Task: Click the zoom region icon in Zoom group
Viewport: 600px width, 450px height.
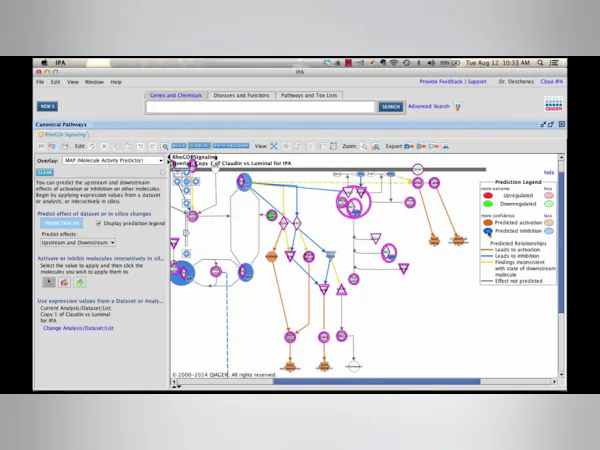Action: [x=376, y=146]
